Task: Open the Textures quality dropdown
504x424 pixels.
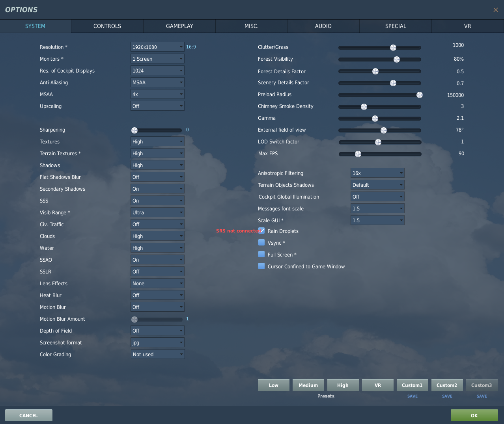Action: pos(157,141)
